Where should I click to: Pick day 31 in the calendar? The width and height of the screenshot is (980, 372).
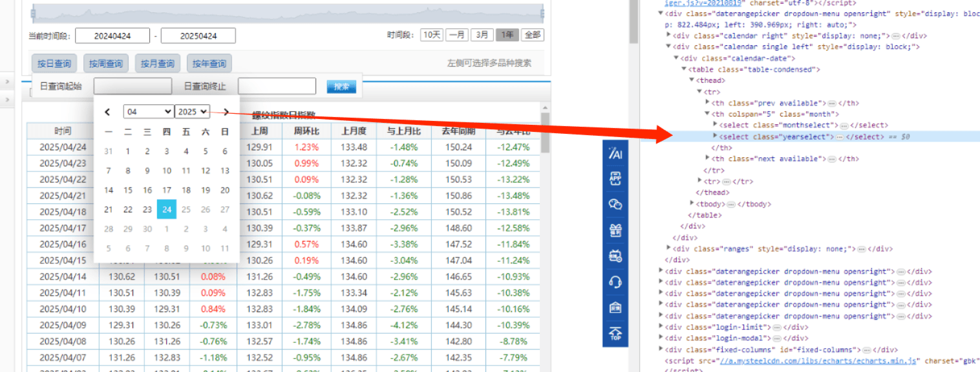[109, 151]
